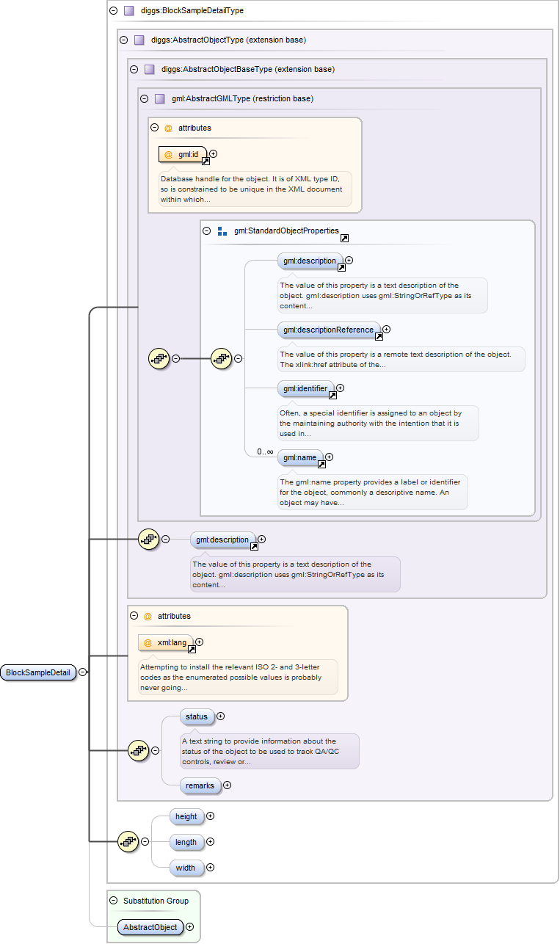Viewport: 560px width, 944px height.
Task: Collapse the BlockSampleDetail root element
Action: click(x=83, y=672)
